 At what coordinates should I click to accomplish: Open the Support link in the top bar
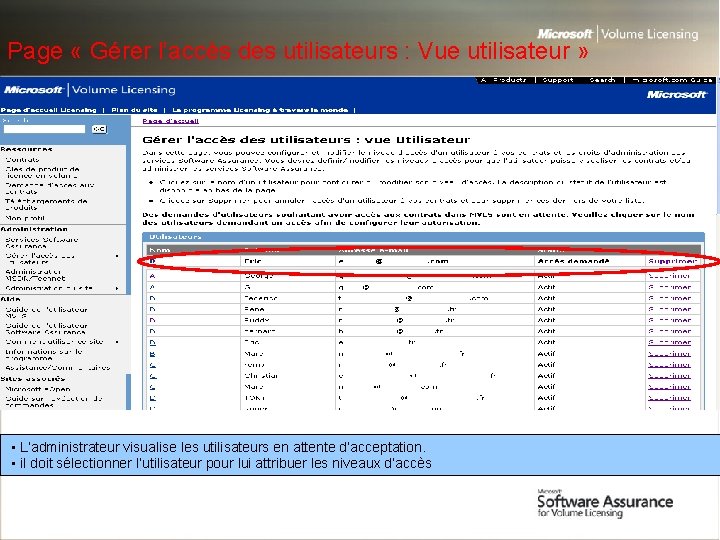(x=557, y=80)
